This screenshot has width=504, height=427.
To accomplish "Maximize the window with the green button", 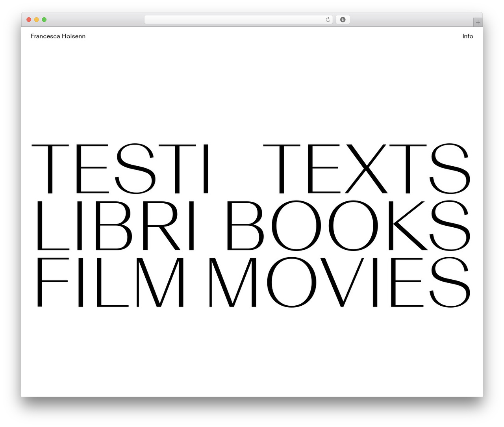I will coord(44,20).
